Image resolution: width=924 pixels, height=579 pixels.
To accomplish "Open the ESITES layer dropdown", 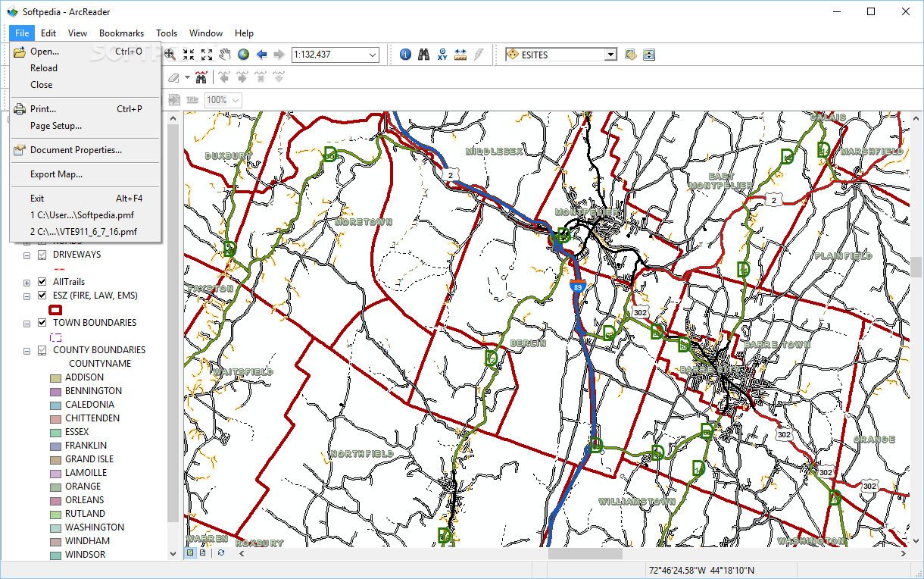I will pos(610,55).
